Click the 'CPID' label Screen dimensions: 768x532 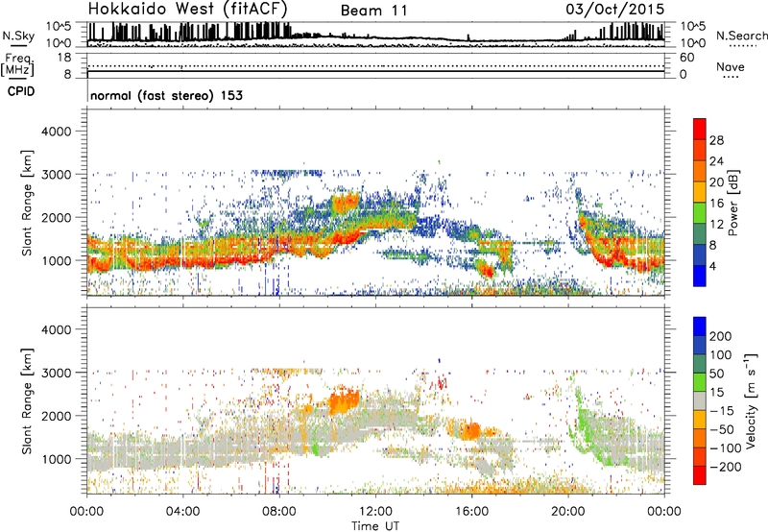pos(21,91)
